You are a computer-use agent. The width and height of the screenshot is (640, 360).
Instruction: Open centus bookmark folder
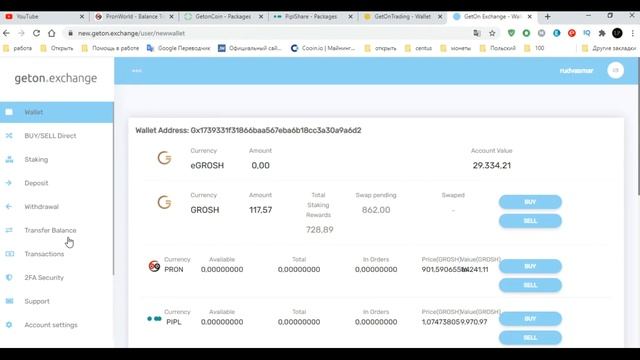coord(418,48)
